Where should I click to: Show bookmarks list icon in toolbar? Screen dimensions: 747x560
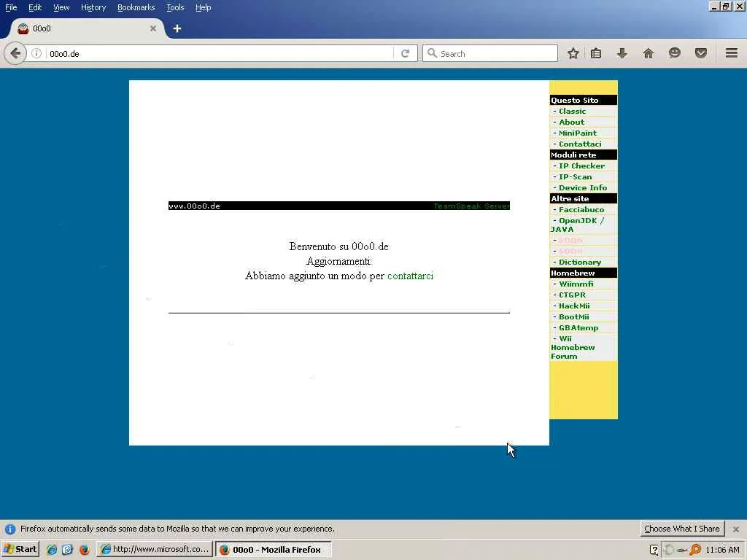[595, 53]
